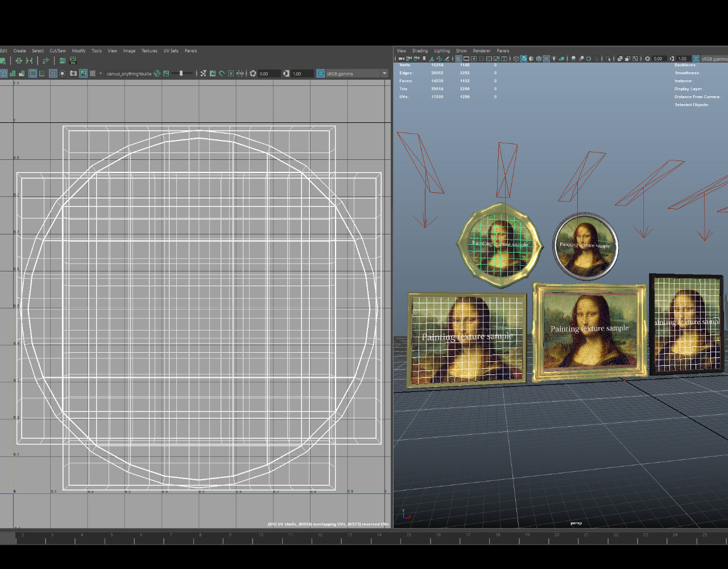The image size is (728, 569).
Task: Toggle smooth shade all cube icon
Action: 524,59
